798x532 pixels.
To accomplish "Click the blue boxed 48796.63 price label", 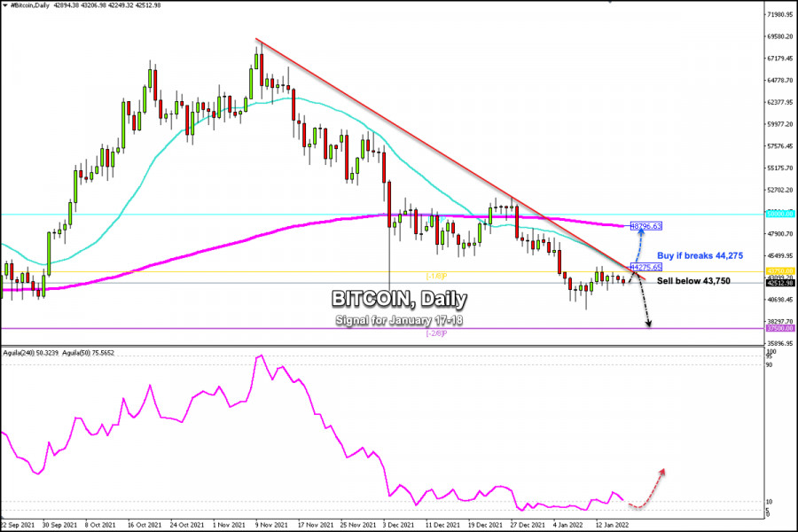I will (x=646, y=226).
